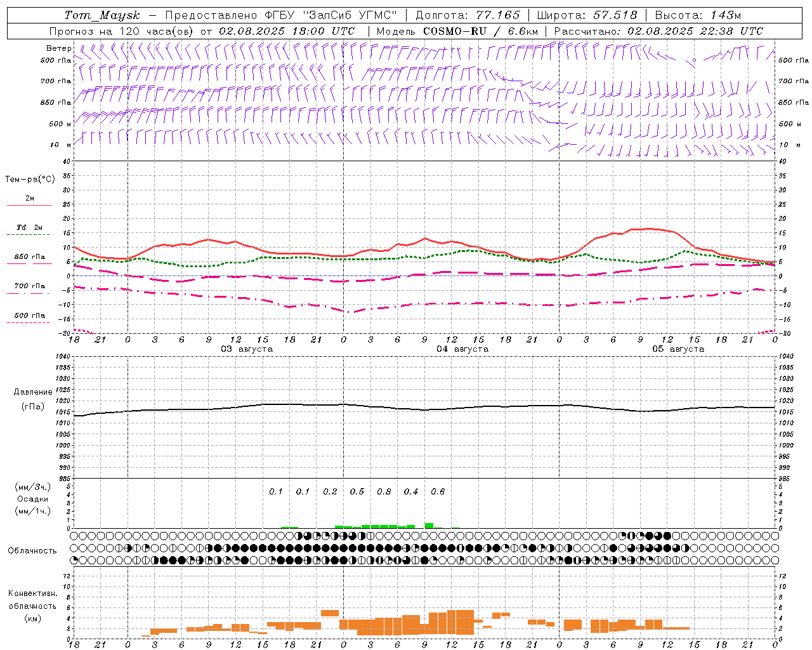Click the 05 августа date label
The width and height of the screenshot is (812, 650).
coord(678,349)
